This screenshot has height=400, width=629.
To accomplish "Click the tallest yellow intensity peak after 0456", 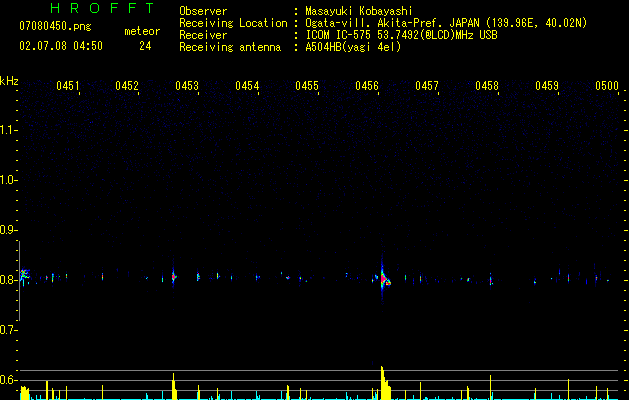I will click(384, 383).
